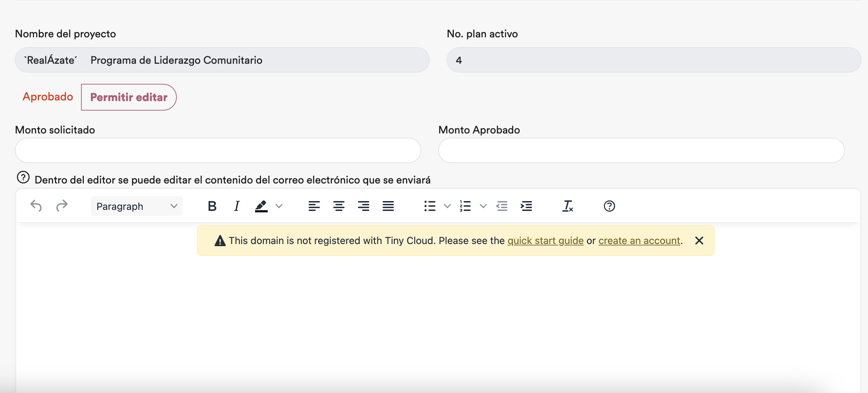Expand numbered list style options
Viewport: 868px width, 393px height.
[483, 206]
